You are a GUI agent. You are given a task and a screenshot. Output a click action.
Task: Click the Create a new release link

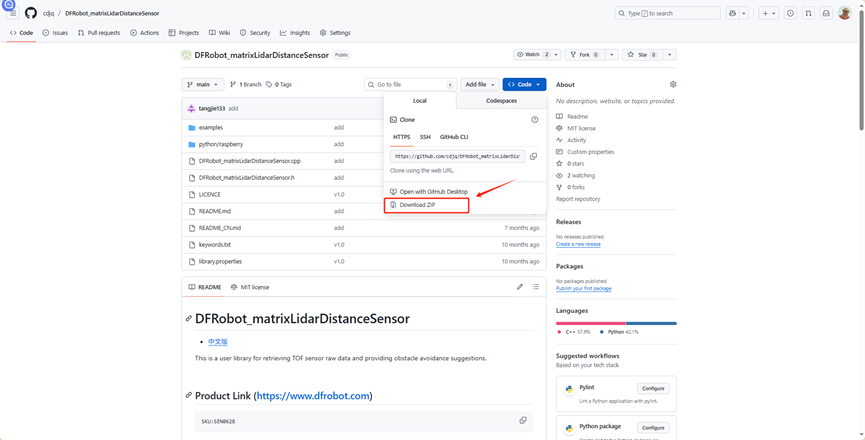click(578, 244)
